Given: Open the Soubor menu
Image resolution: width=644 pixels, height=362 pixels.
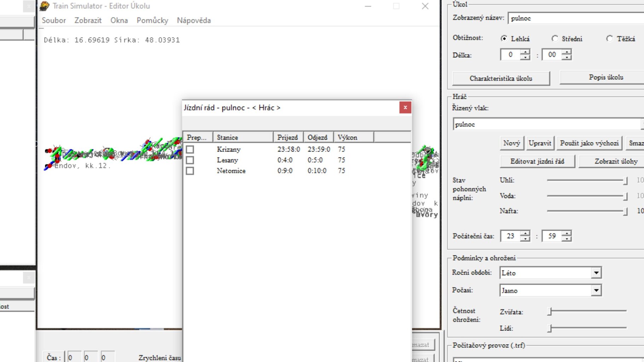Looking at the screenshot, I should coord(54,21).
